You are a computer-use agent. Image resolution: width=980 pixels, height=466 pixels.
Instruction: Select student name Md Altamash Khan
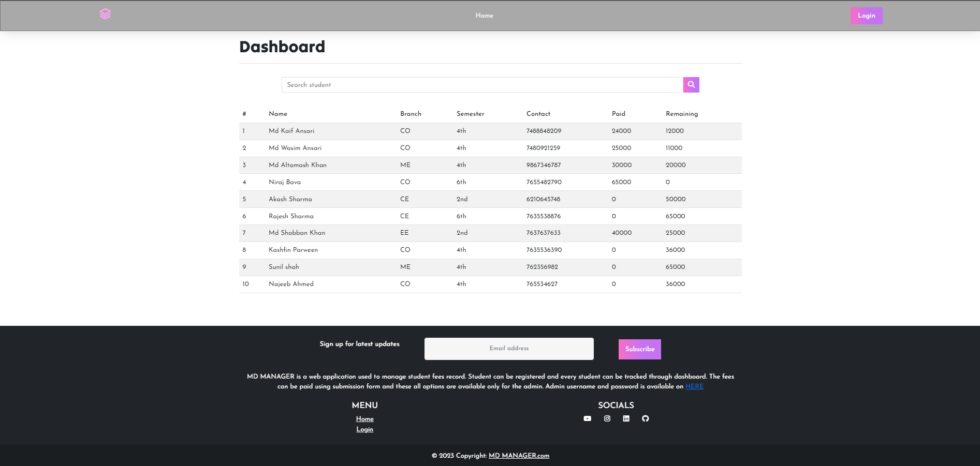pos(298,165)
